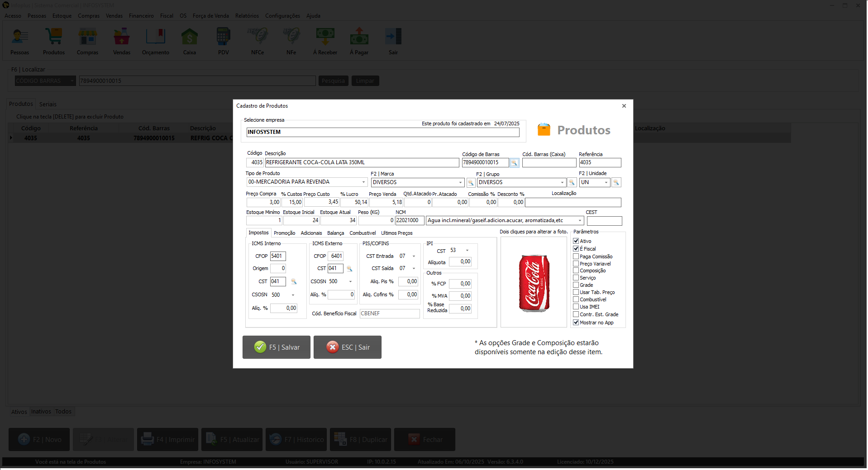Toggle Mostrar no App checkbox
The width and height of the screenshot is (868, 470).
576,323
